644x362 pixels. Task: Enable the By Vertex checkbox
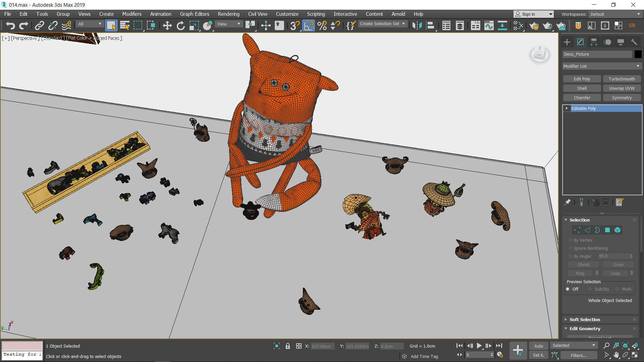click(571, 240)
